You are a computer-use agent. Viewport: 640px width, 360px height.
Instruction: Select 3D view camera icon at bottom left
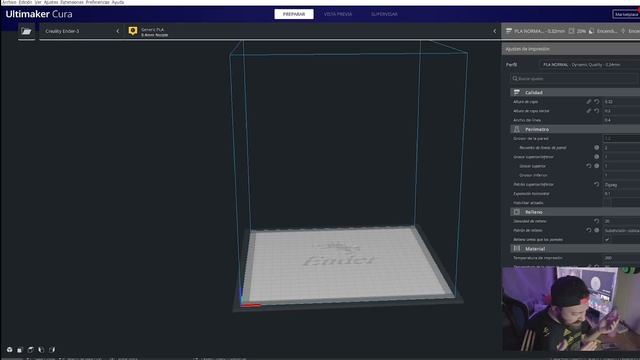click(9, 350)
